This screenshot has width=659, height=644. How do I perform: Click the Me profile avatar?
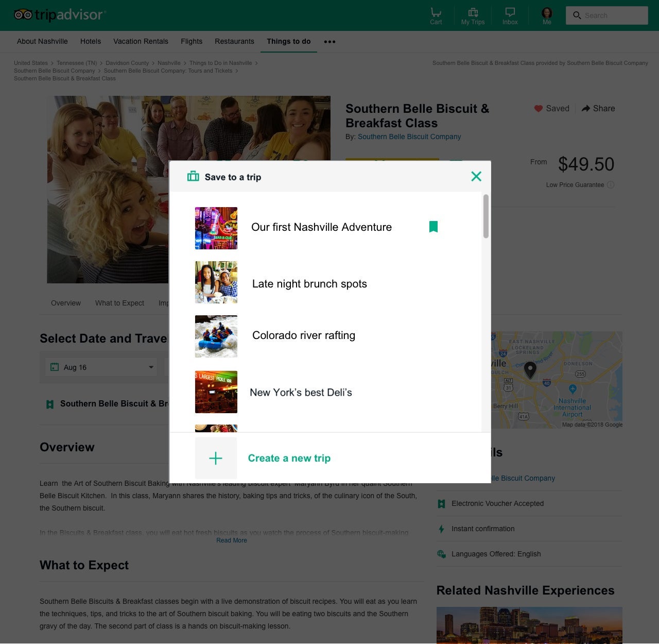547,13
